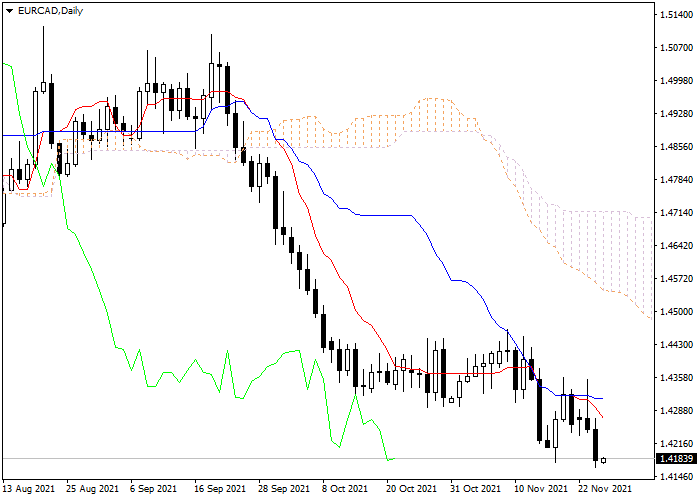Viewport: 700px width, 500px height.
Task: Select price level 1.42160 on the axis
Action: (676, 444)
